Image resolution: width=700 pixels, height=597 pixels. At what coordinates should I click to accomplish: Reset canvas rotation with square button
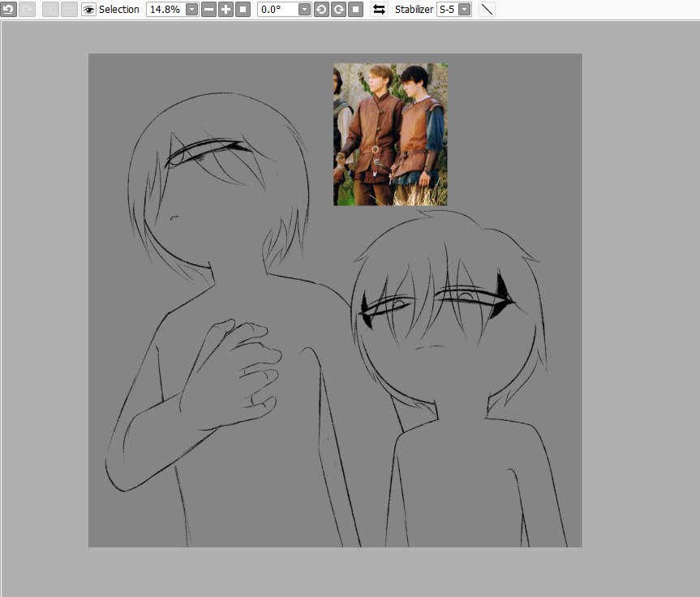(355, 10)
